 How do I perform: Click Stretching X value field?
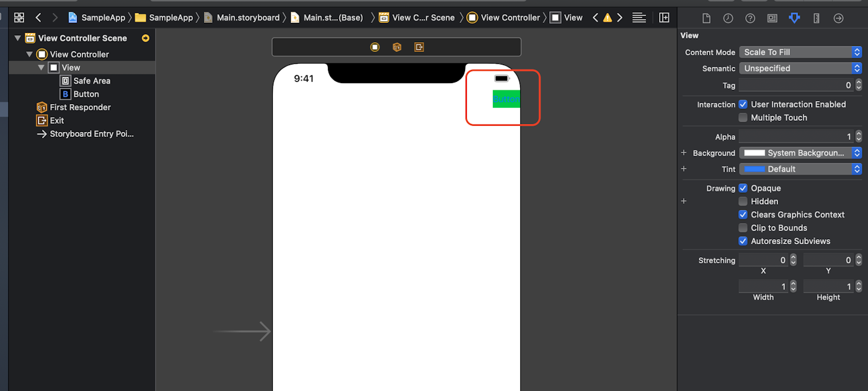pyautogui.click(x=763, y=260)
